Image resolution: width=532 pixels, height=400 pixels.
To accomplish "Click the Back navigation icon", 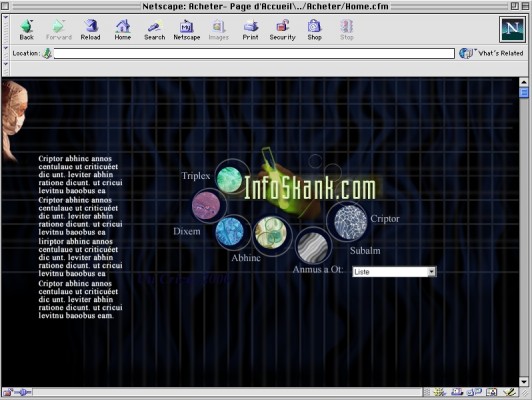I will [x=26, y=30].
